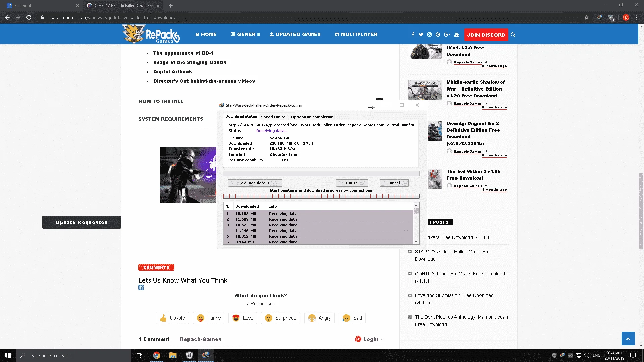Click the Shadow of War post thumbnail
Screen dimensions: 644x362
(425, 90)
